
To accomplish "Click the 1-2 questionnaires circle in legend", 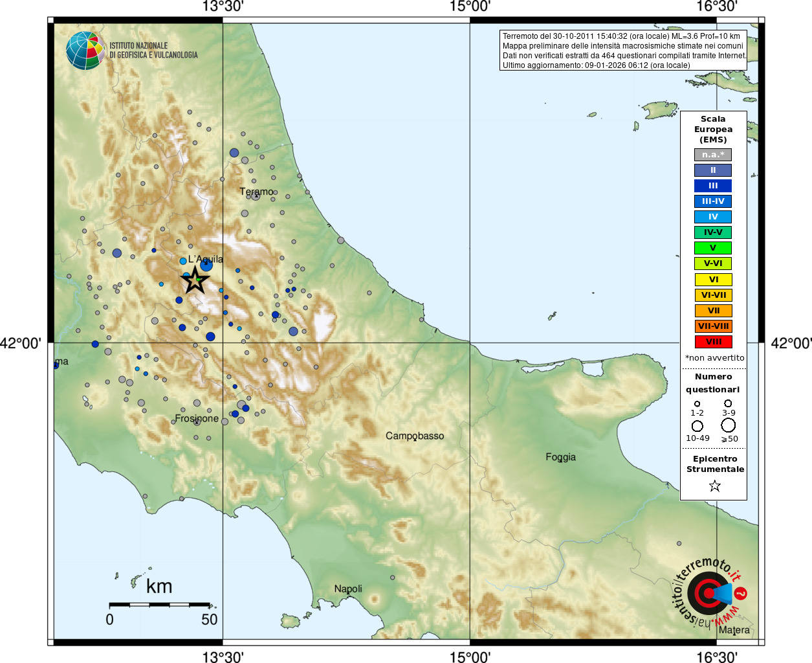I will click(x=697, y=403).
